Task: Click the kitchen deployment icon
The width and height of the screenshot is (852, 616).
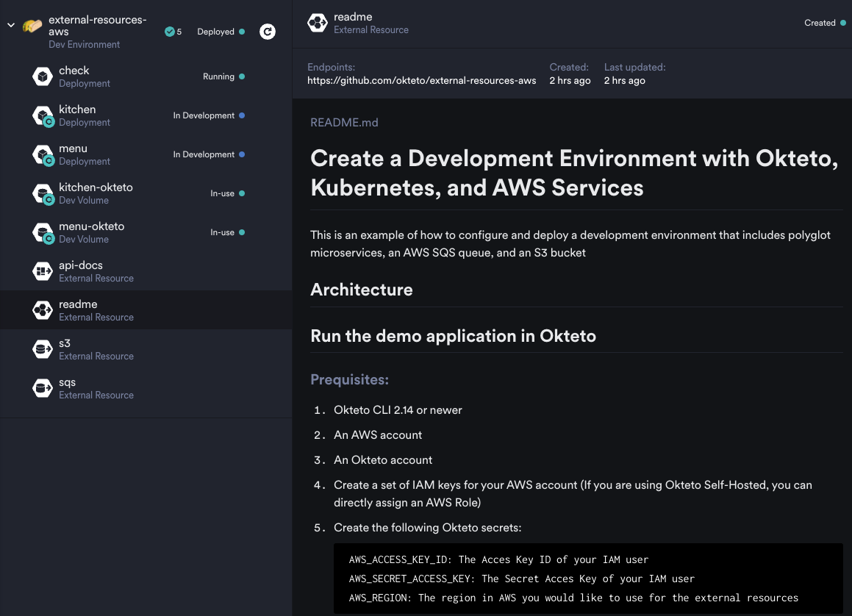Action: [43, 115]
